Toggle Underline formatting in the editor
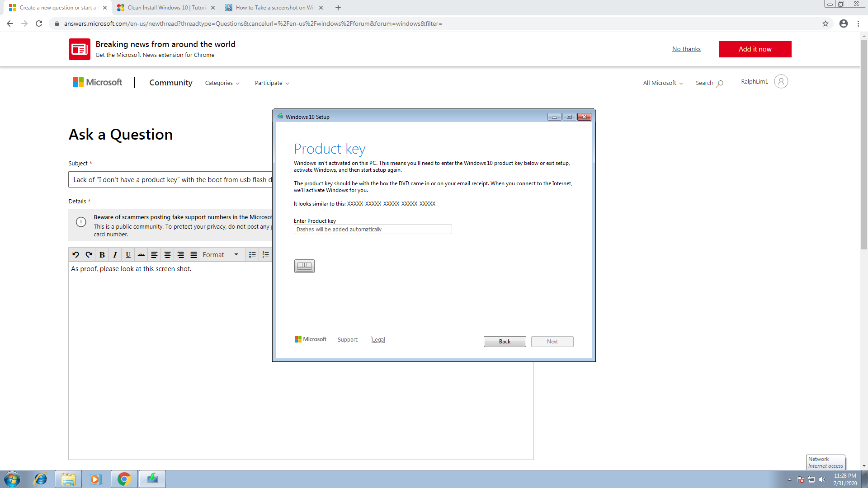The height and width of the screenshot is (488, 868). 128,255
